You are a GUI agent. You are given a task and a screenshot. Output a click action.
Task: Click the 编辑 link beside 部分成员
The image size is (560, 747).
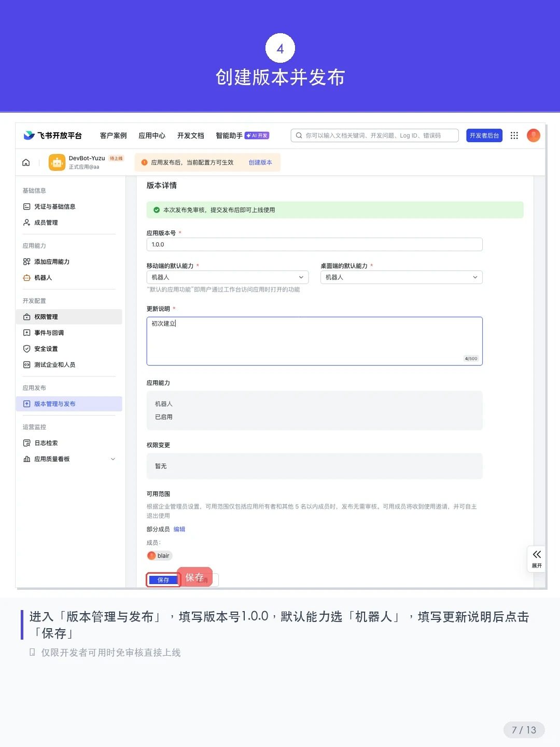pyautogui.click(x=179, y=529)
